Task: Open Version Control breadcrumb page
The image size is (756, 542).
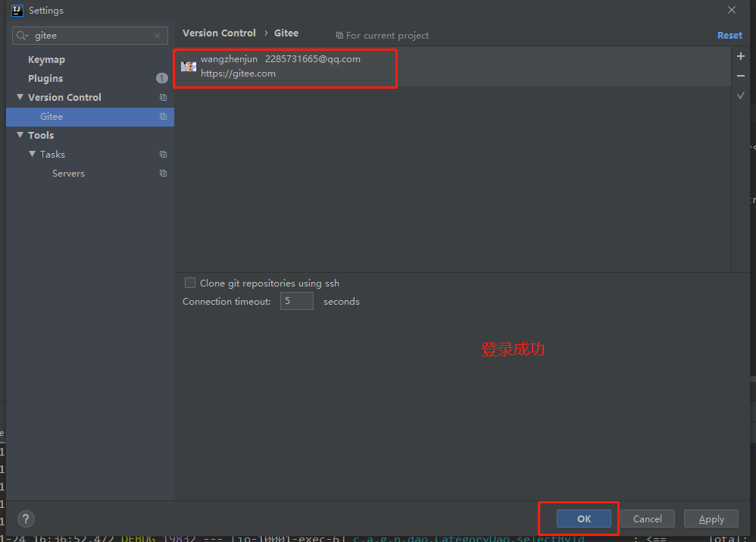Action: (x=219, y=33)
